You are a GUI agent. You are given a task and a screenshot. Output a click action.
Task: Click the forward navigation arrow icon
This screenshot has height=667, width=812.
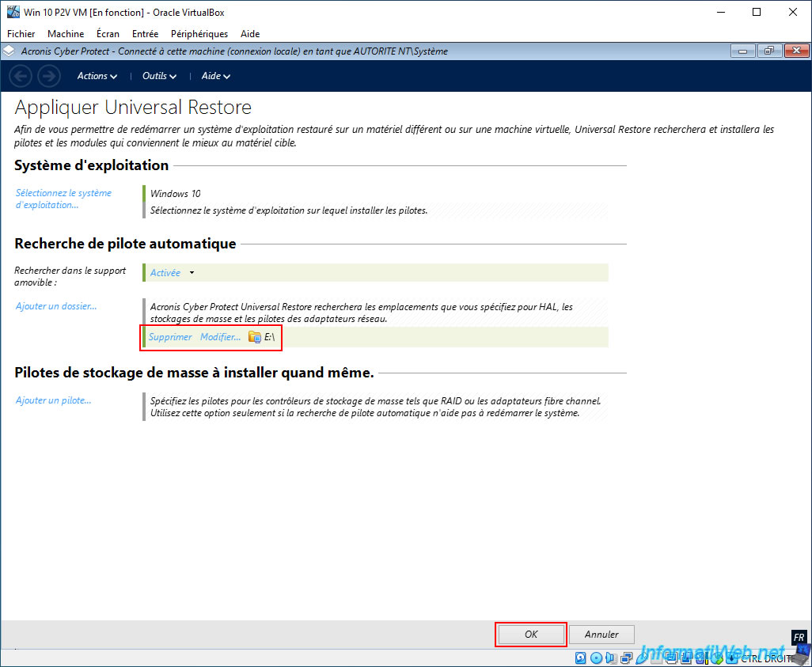coord(49,76)
